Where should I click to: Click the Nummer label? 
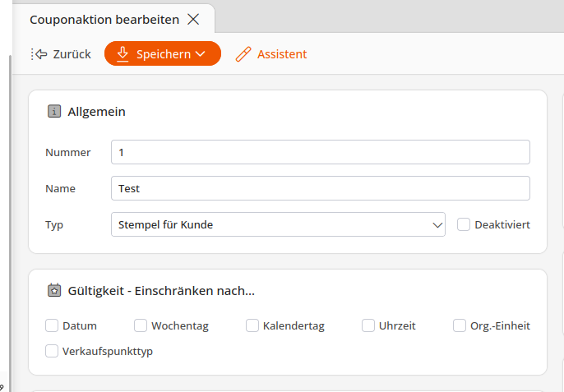[68, 153]
